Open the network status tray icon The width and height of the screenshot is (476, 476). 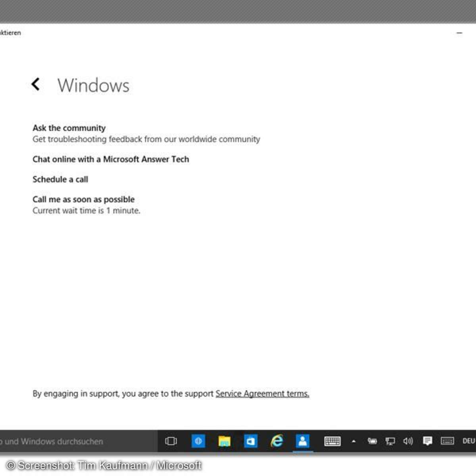coord(390,441)
